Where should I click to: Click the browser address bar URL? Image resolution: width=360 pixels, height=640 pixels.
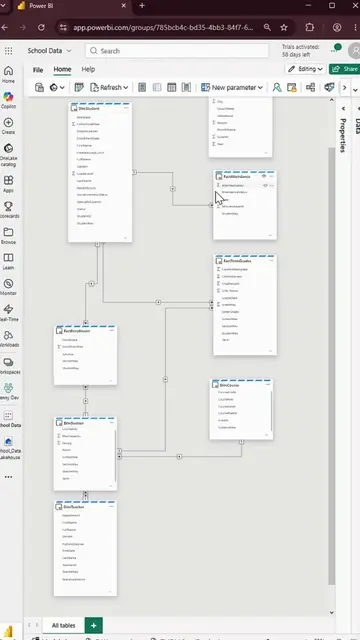(163, 27)
